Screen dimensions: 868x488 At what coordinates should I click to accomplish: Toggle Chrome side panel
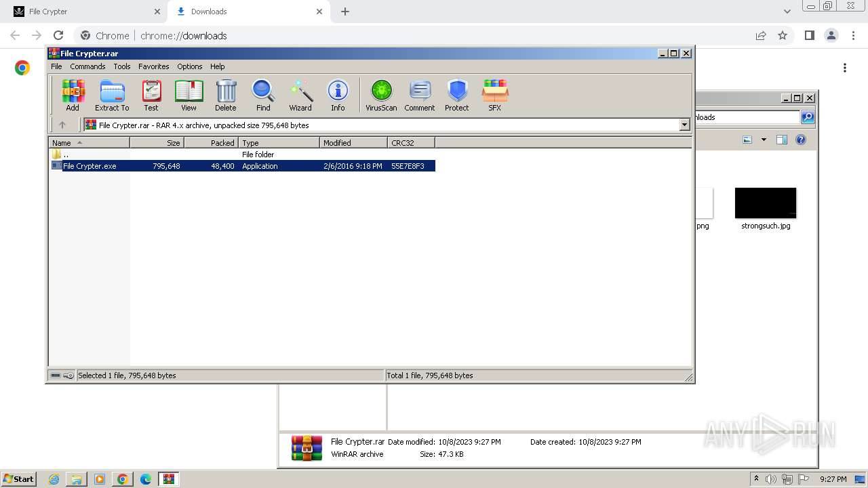(809, 35)
